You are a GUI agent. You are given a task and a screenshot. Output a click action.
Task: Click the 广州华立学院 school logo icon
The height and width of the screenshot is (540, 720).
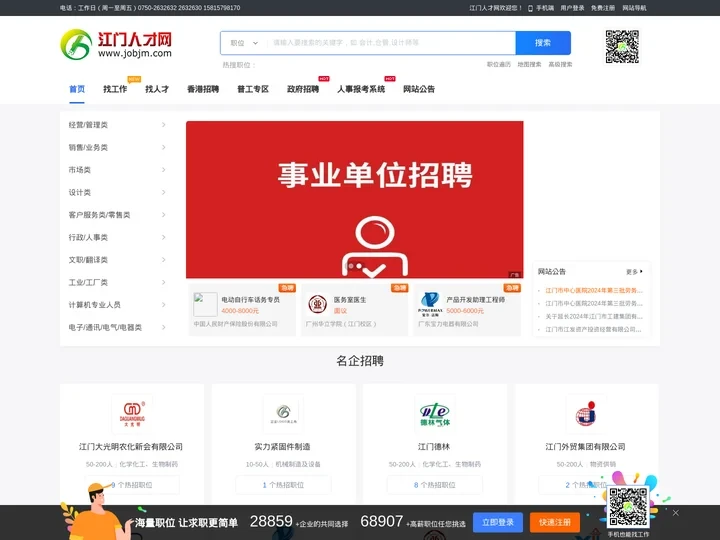point(317,304)
